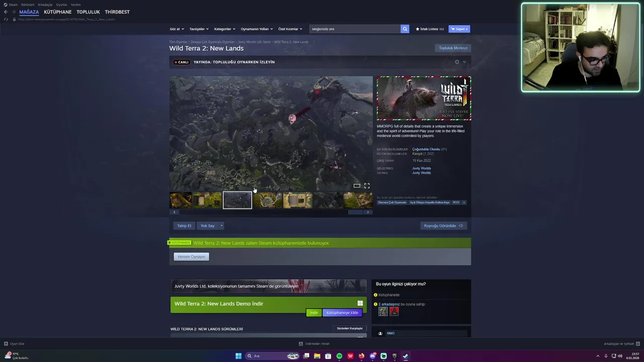Open Discord from the taskbar

click(372, 356)
